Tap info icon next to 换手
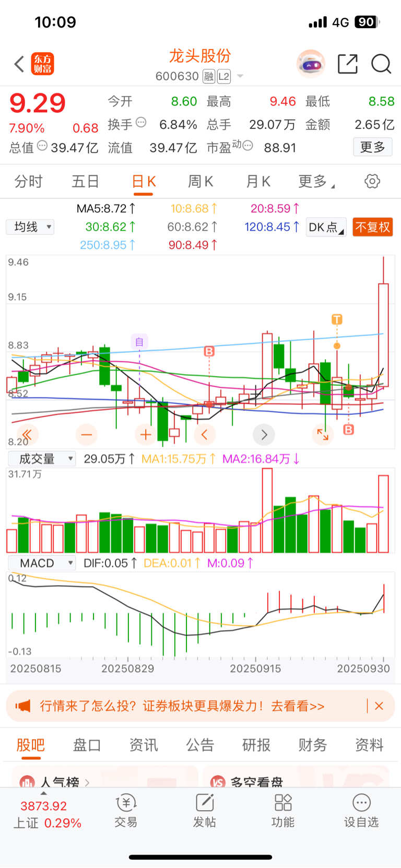401x868 pixels. tap(141, 123)
